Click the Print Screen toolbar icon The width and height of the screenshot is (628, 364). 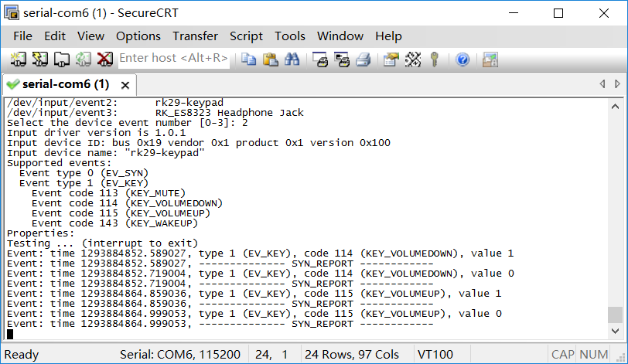tap(320, 60)
